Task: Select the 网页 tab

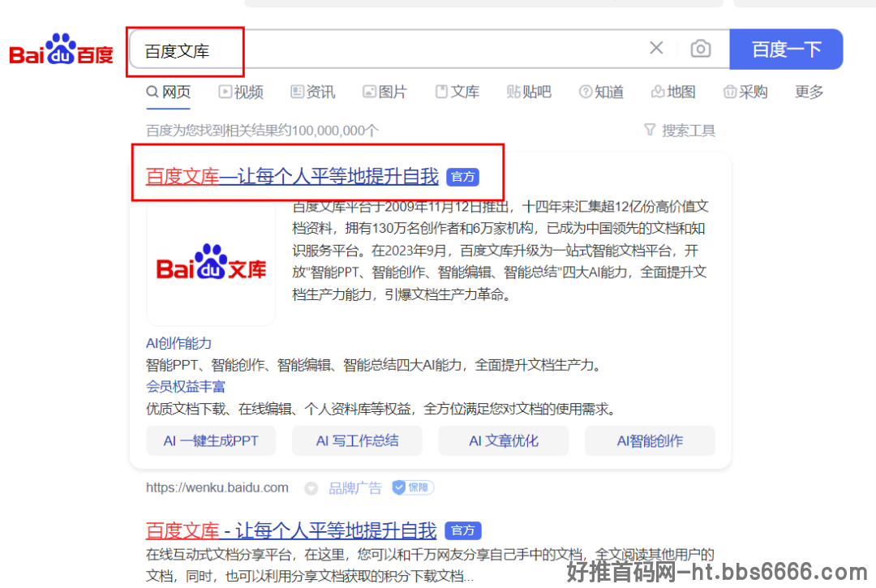Action: tap(169, 92)
